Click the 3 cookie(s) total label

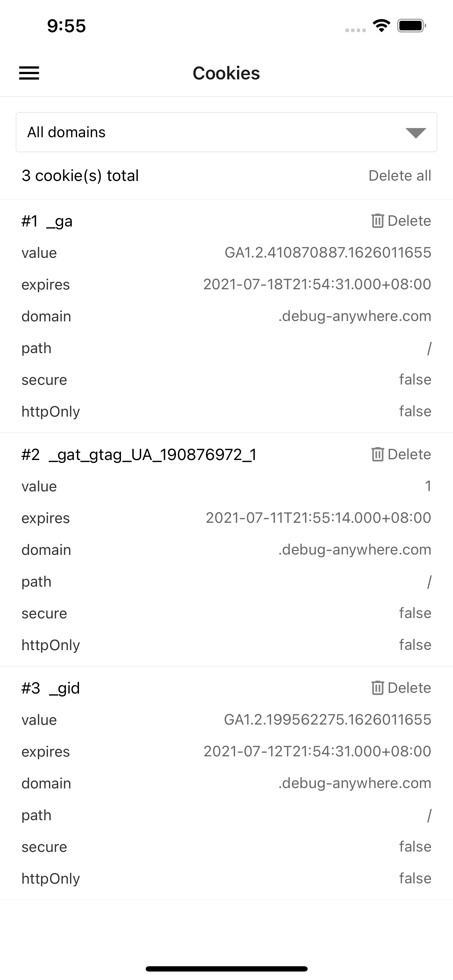pos(80,175)
